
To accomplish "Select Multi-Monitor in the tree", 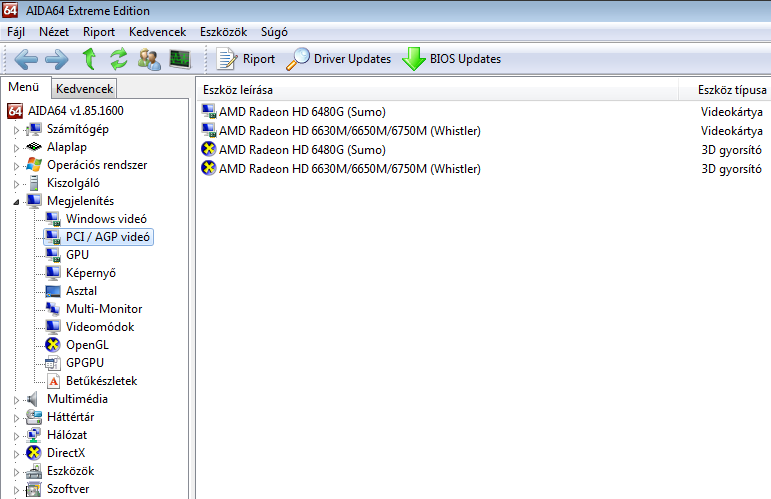I will [104, 309].
